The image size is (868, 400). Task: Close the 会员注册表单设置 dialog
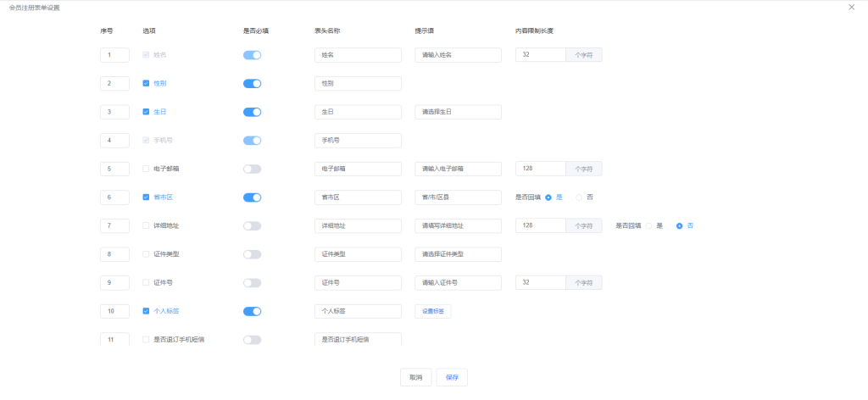[851, 7]
